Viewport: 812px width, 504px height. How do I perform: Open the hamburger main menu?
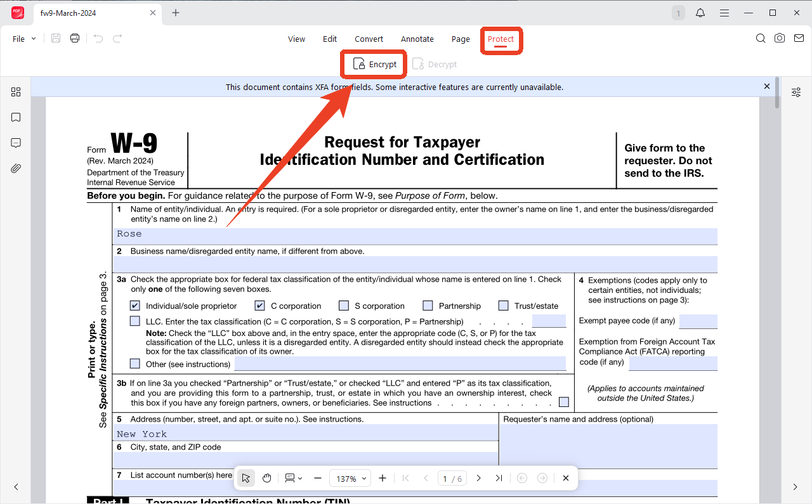(x=724, y=13)
